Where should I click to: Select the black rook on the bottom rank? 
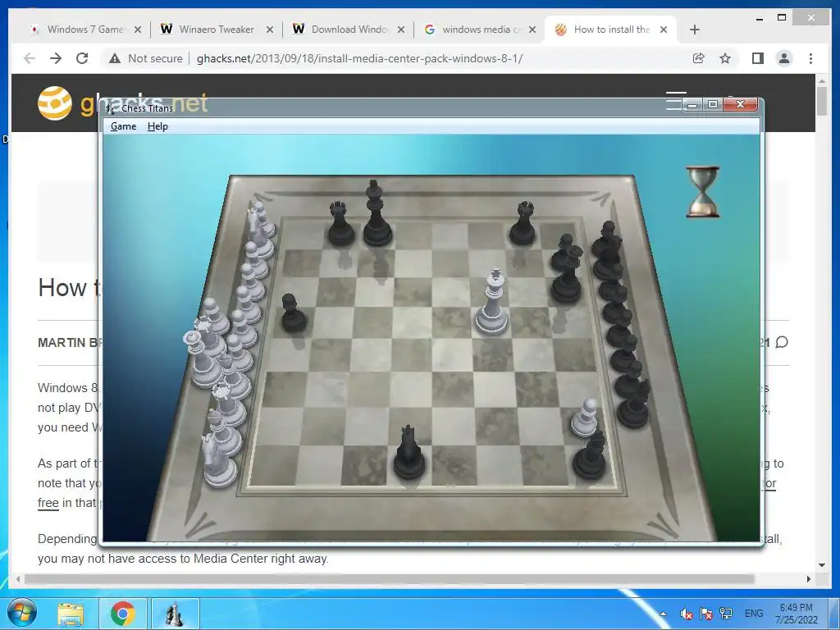[409, 453]
